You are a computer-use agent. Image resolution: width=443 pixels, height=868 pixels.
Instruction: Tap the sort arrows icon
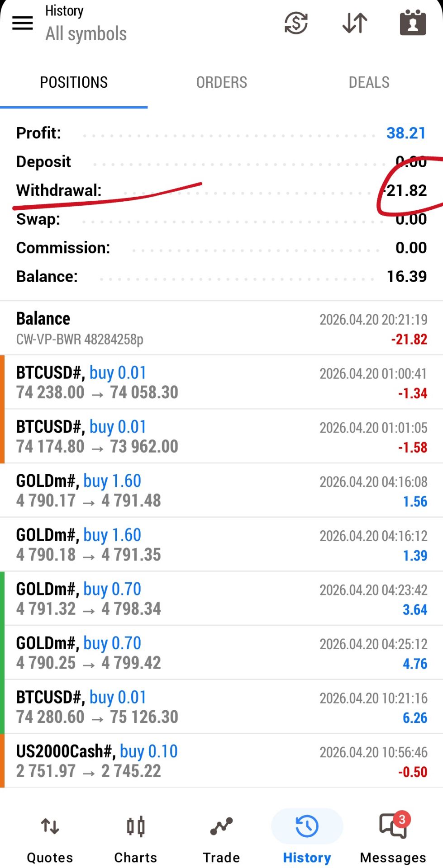(355, 23)
